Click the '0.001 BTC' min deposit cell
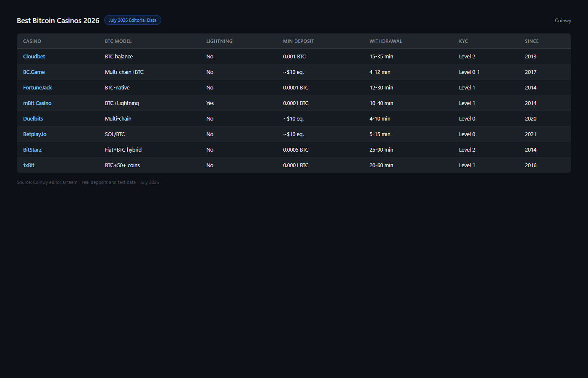This screenshot has width=588, height=378. (294, 56)
